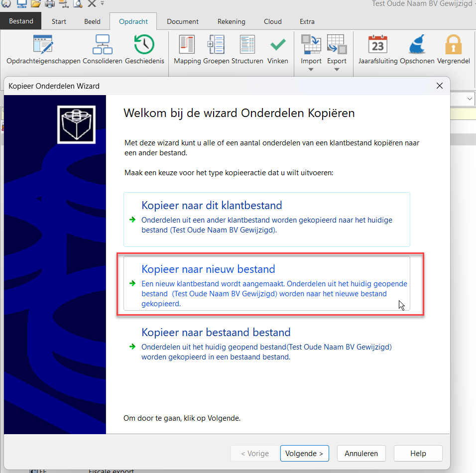Open the dropdown behind the wizard at right

pos(470,99)
